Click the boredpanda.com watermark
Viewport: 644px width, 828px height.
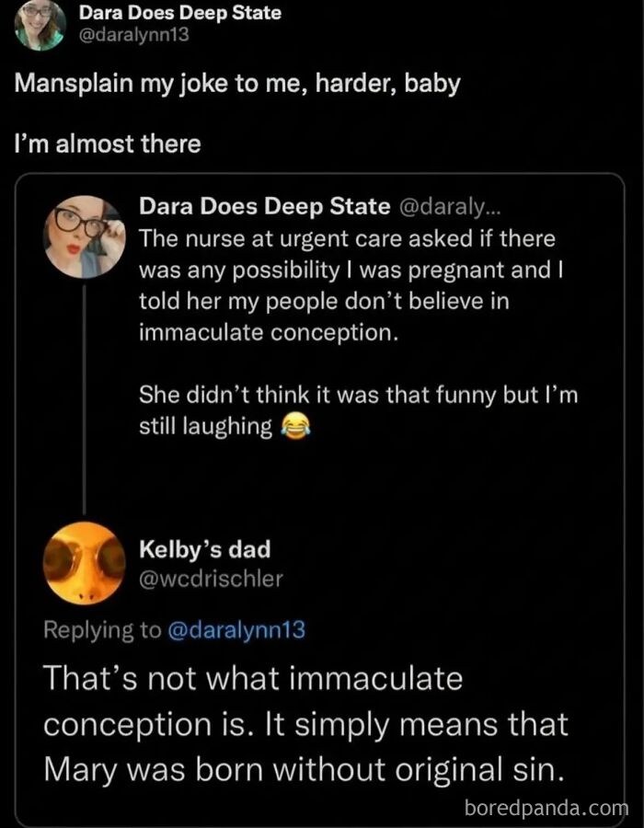[546, 809]
